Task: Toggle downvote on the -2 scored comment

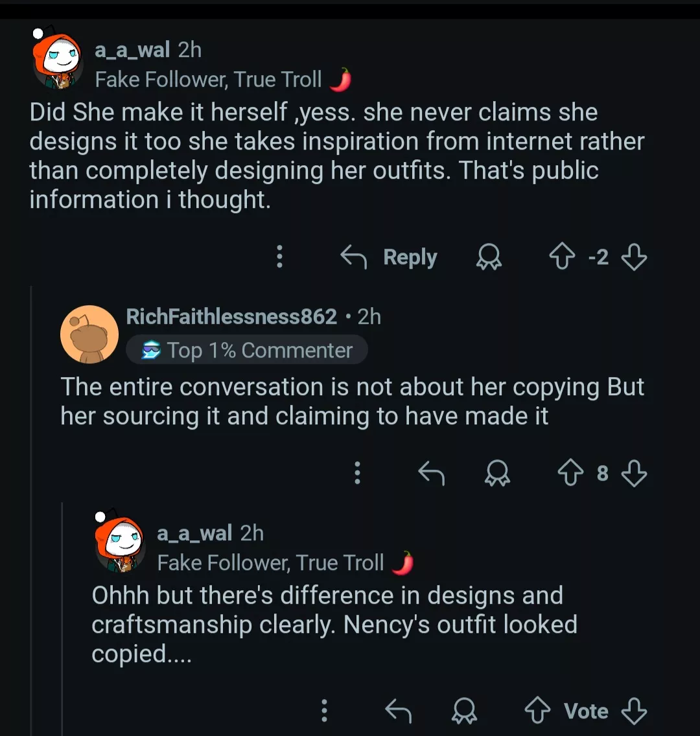Action: click(x=635, y=257)
